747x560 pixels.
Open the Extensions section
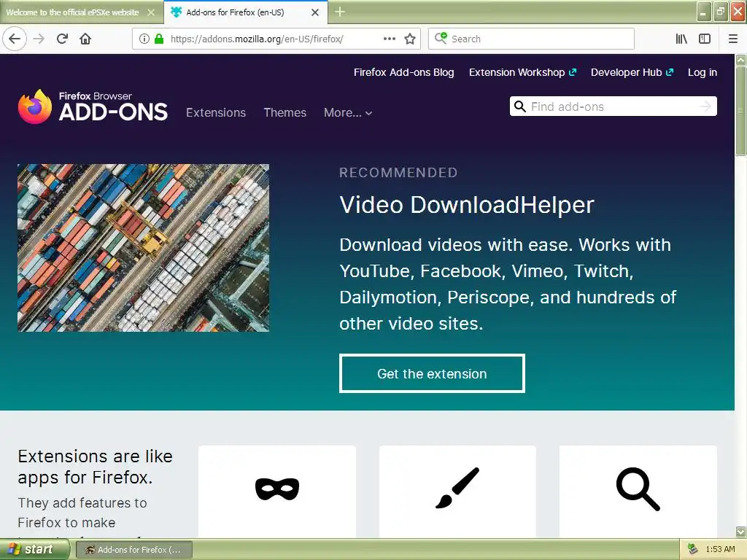(216, 112)
